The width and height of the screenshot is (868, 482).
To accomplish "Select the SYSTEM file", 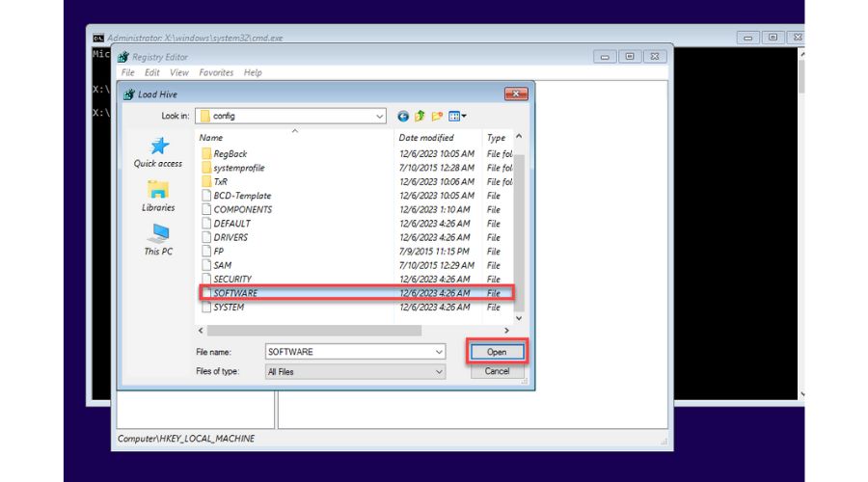I will coord(223,307).
